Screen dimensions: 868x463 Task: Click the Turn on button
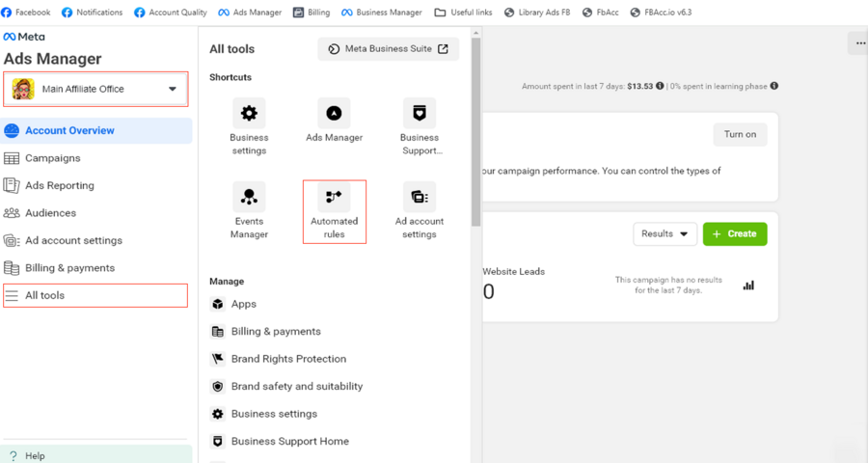[x=740, y=135]
